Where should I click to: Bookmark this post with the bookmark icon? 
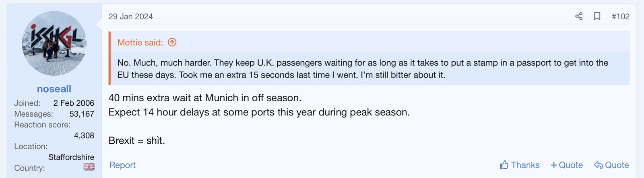597,16
